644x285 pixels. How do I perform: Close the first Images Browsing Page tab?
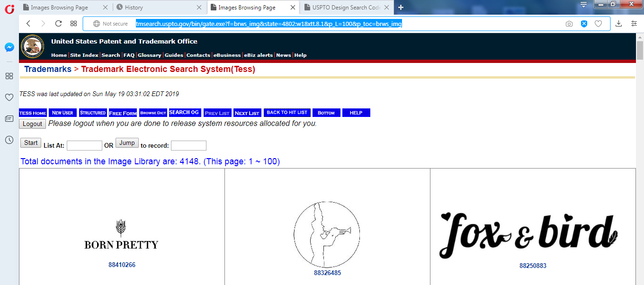point(105,8)
